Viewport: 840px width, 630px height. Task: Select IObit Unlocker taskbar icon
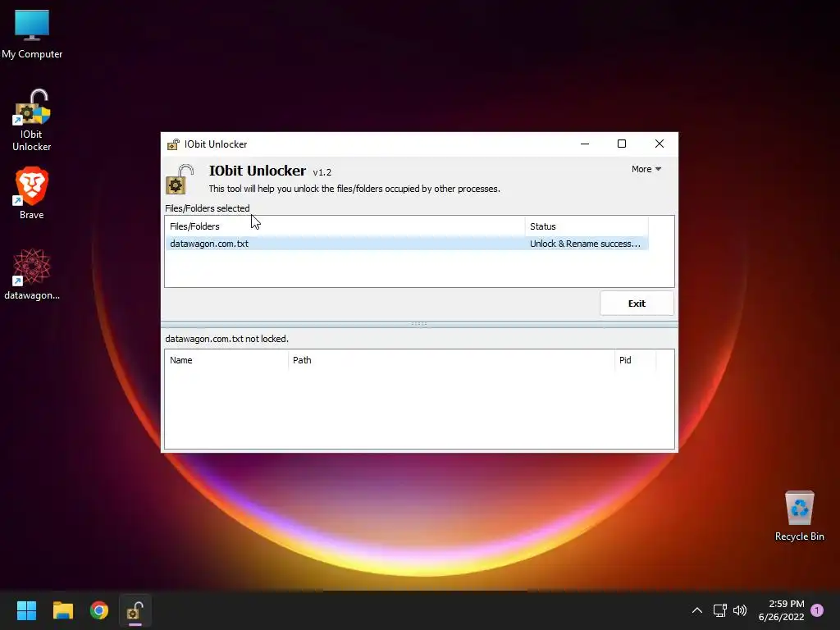135,610
